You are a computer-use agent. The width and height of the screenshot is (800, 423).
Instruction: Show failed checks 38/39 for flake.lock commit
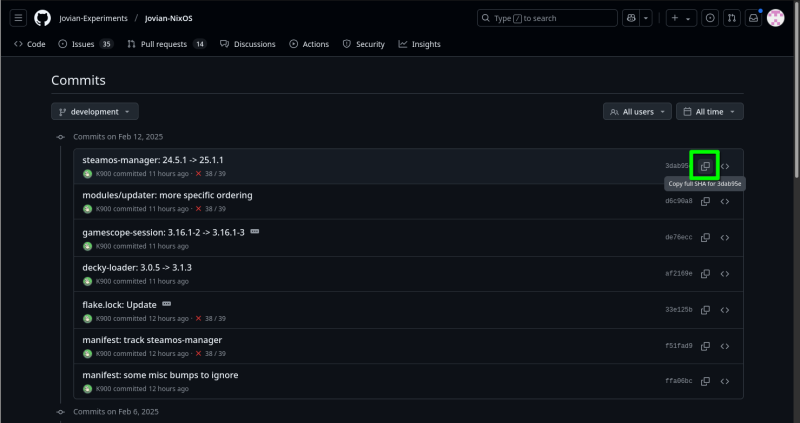click(211, 319)
